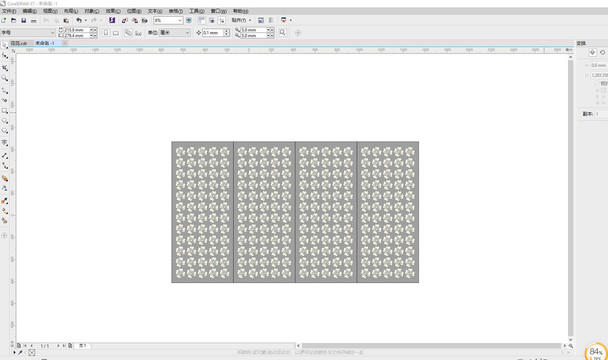
Task: Select the Color Eyedropper tool
Action: click(5, 201)
